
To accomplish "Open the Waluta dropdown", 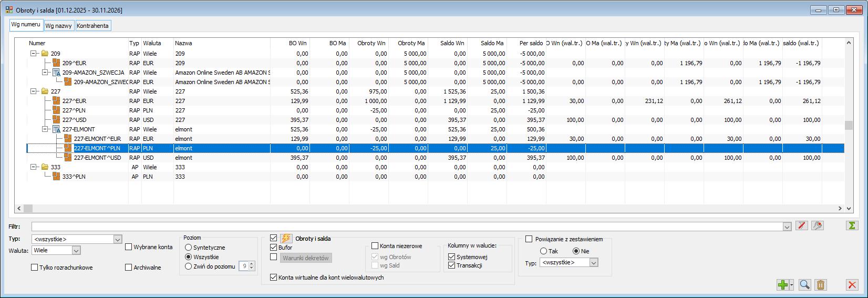I will 56,251.
